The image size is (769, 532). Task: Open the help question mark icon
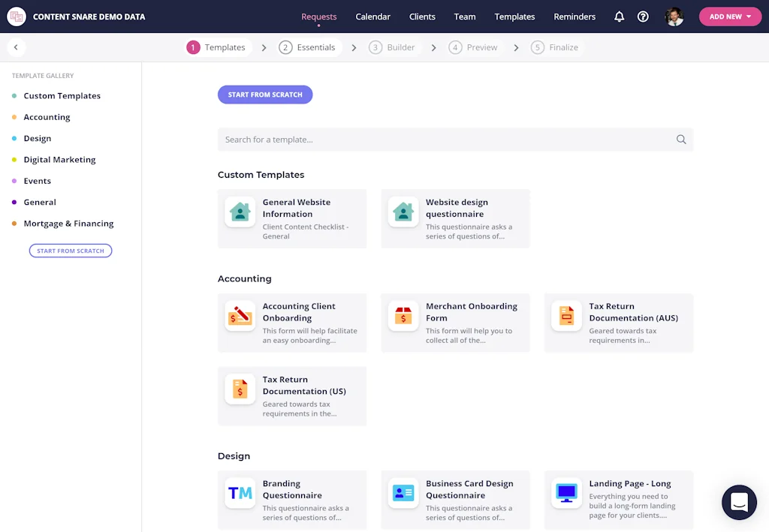(x=643, y=17)
